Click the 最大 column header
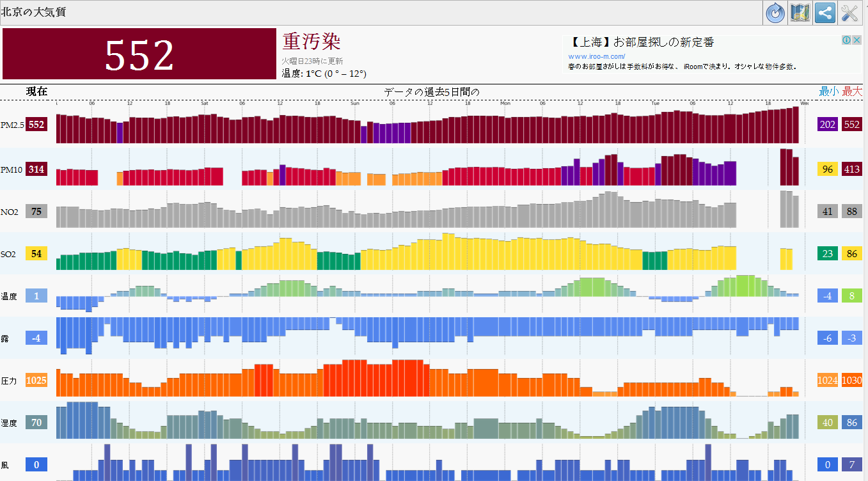The image size is (868, 481). pos(852,91)
